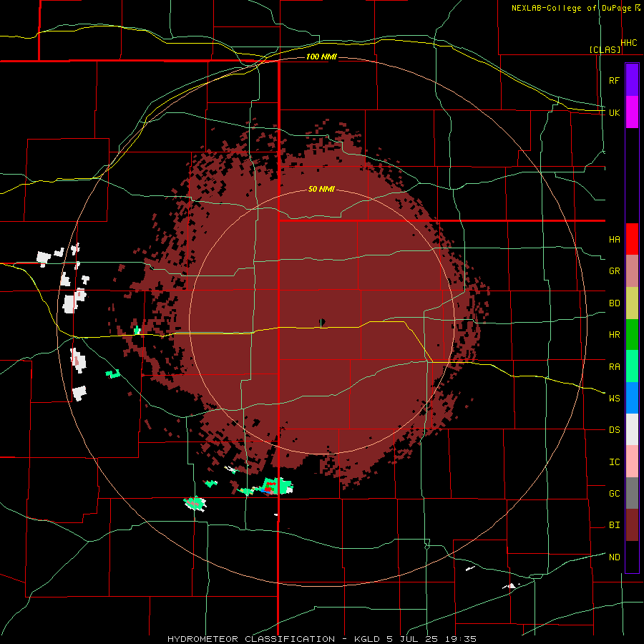The height and width of the screenshot is (644, 644).
Task: Click the '100 NMI' range ring label
Action: pyautogui.click(x=321, y=57)
